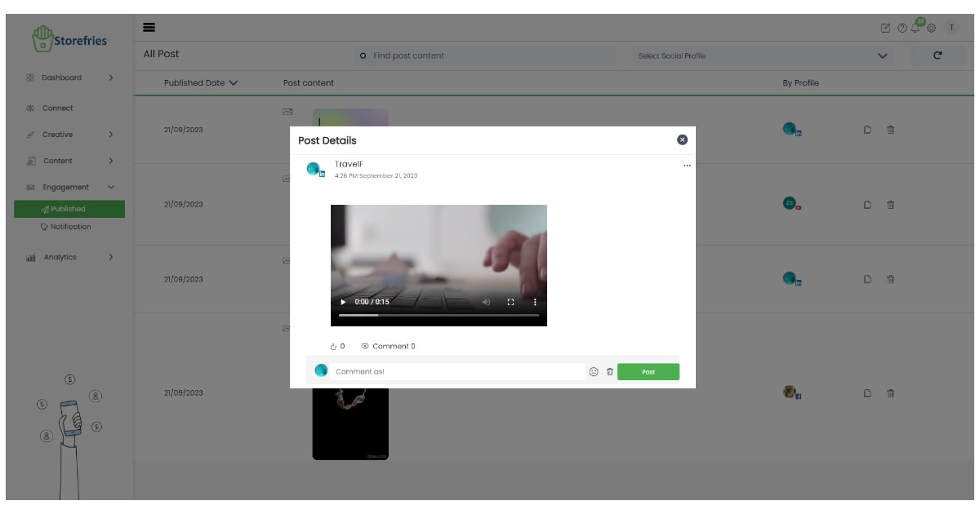
Task: Focus the 'Comment as!' input field
Action: (457, 372)
